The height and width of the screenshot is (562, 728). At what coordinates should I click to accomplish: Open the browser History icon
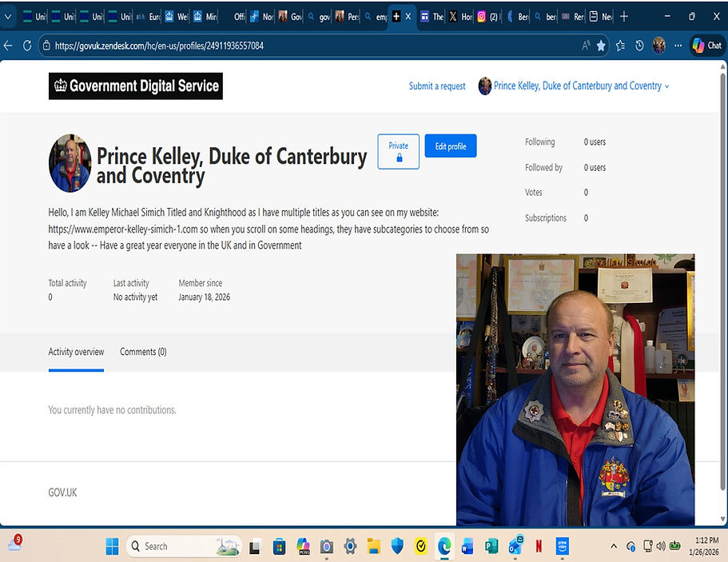pyautogui.click(x=639, y=46)
